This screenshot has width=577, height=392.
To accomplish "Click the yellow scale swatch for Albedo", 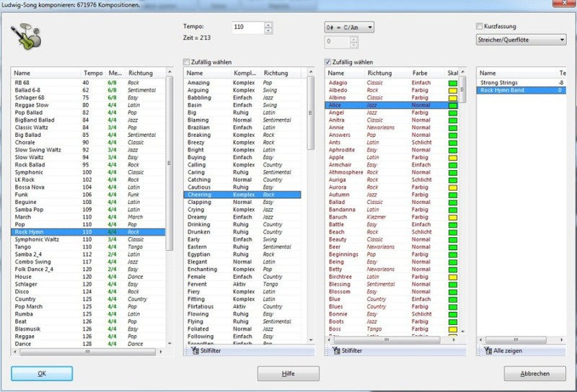I will 453,91.
